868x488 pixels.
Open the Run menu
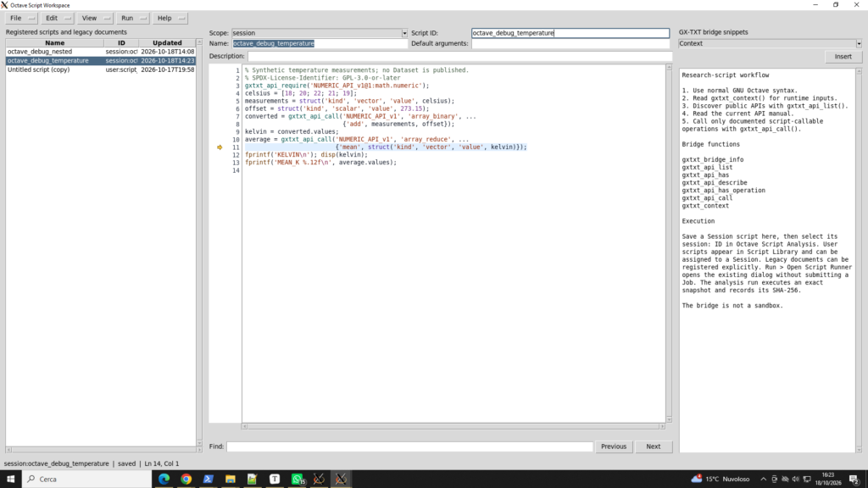(132, 19)
